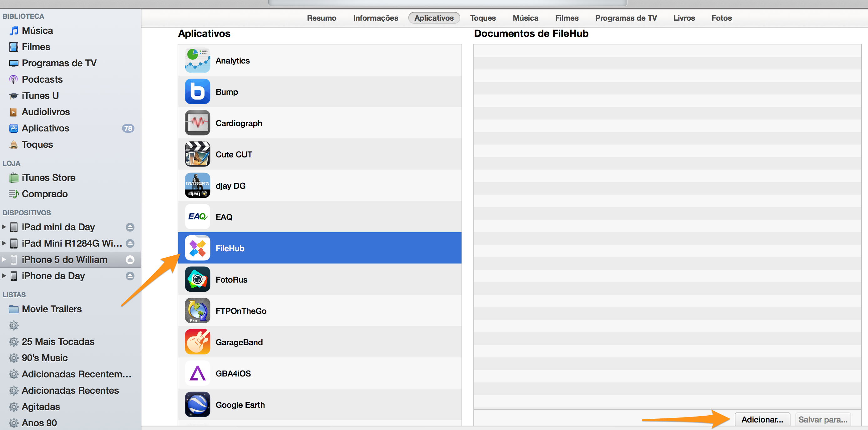Click the Documentos de FileHub empty list

point(667,227)
